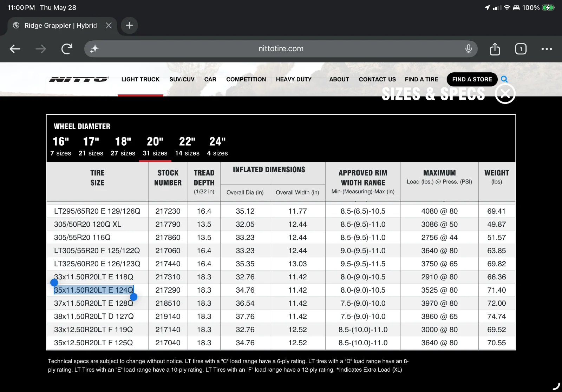Reload the nittotire.com page
Viewport: 562px width, 392px height.
[x=67, y=49]
